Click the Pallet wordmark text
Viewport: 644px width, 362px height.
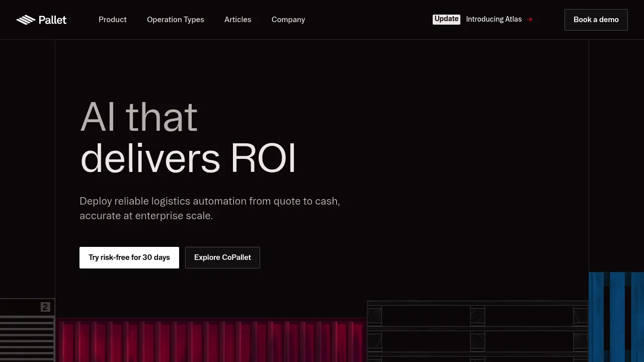pos(53,20)
